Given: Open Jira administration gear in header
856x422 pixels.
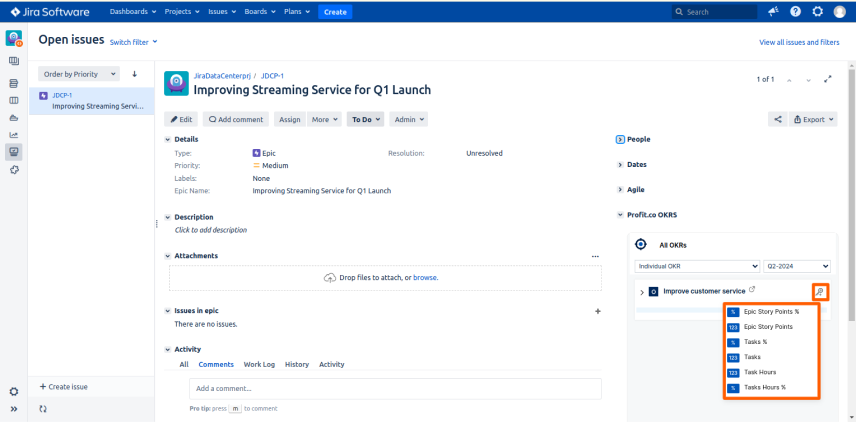Looking at the screenshot, I should click(817, 11).
